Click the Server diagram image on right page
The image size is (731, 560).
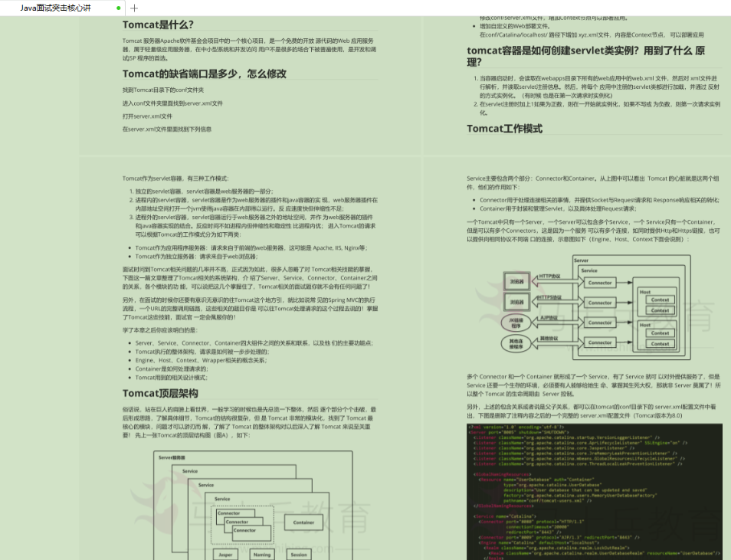[596, 307]
